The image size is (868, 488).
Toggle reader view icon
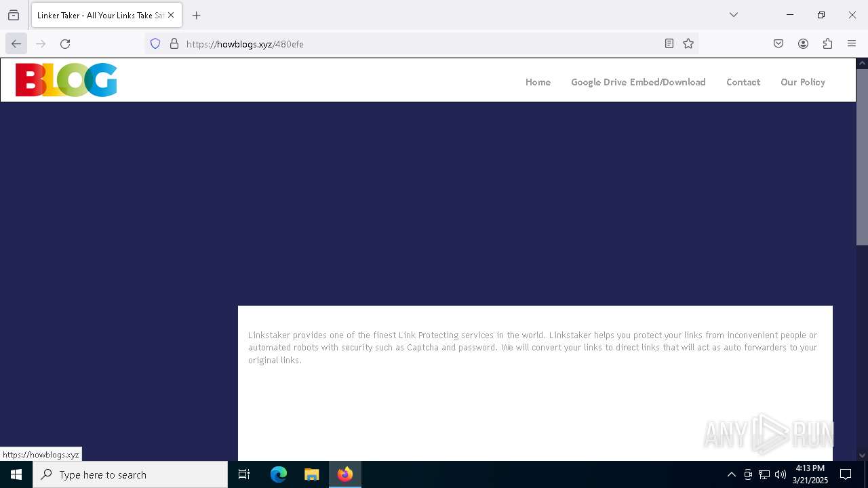(669, 44)
